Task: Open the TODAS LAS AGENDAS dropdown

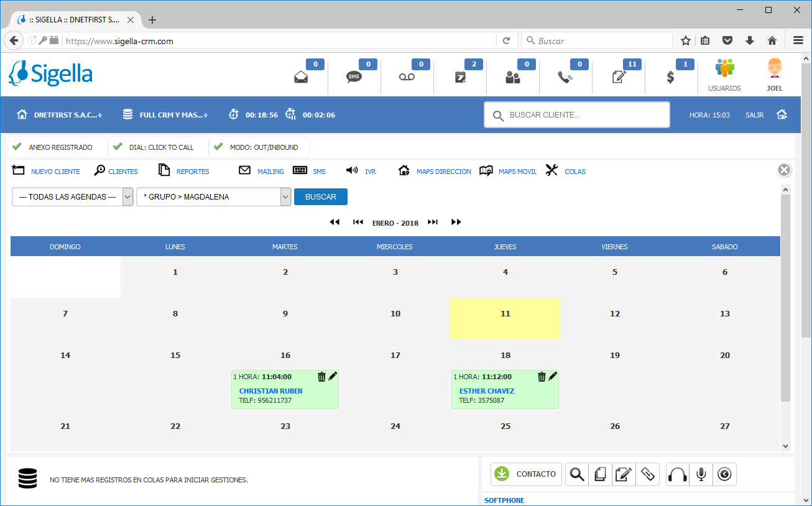Action: 73,196
